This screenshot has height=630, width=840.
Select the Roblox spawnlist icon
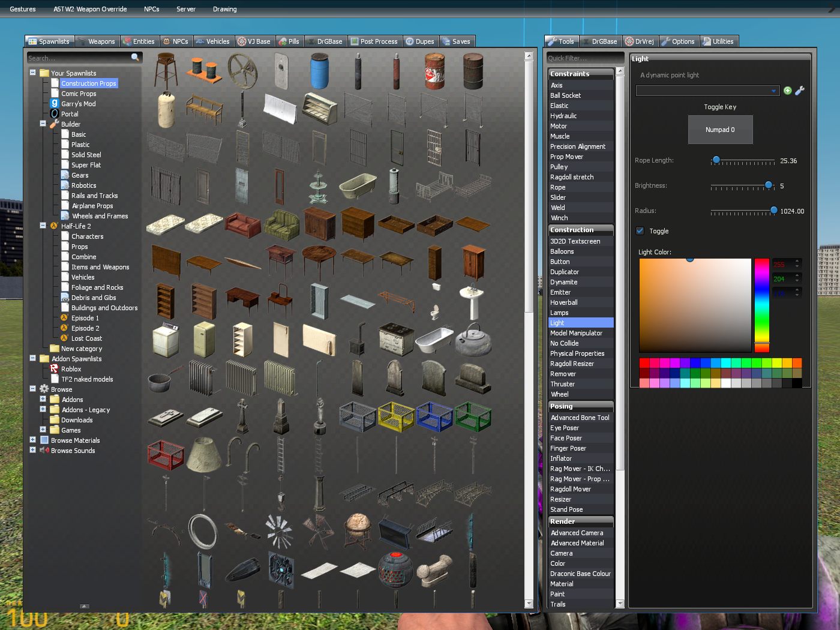[55, 369]
